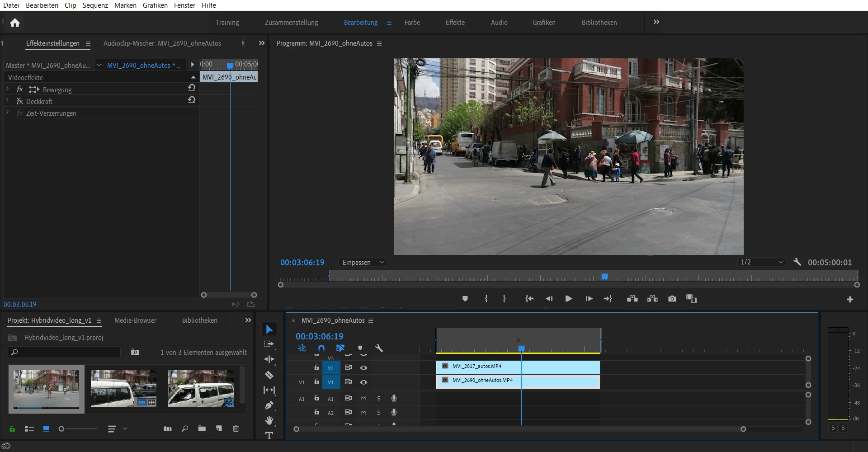Open timeline display settings wrench

[379, 348]
